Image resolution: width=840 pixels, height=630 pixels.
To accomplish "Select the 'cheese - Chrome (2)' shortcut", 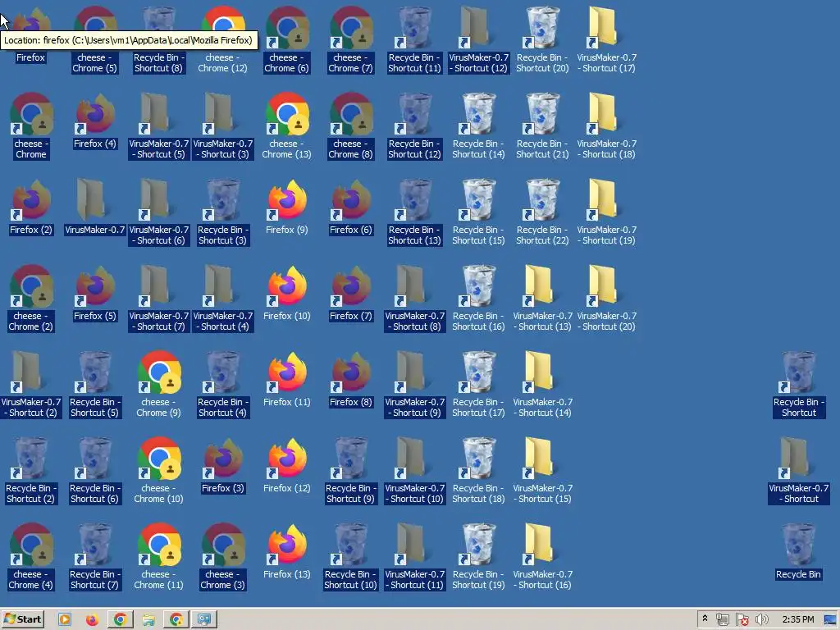I will tap(30, 299).
